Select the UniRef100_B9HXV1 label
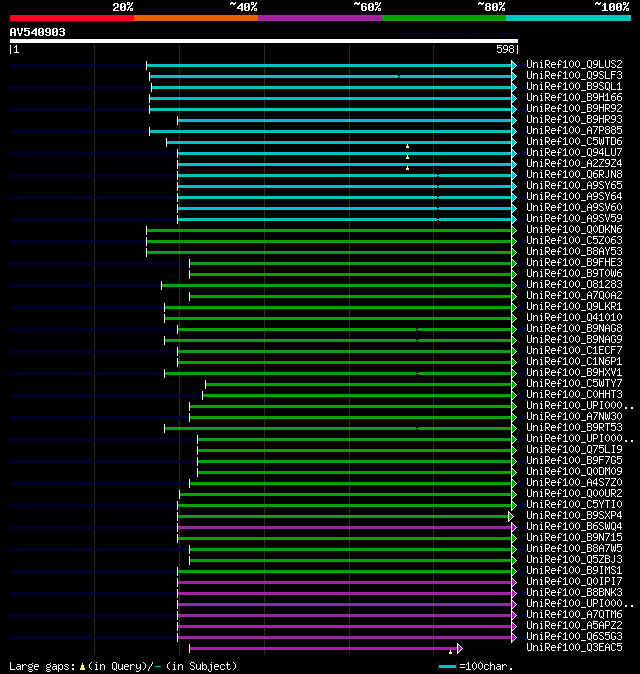Viewport: 640px width, 674px height. (x=574, y=373)
